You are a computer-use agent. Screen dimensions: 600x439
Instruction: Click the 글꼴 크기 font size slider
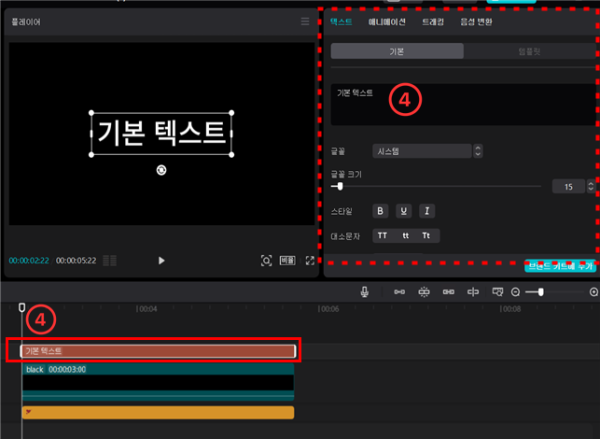pyautogui.click(x=440, y=186)
